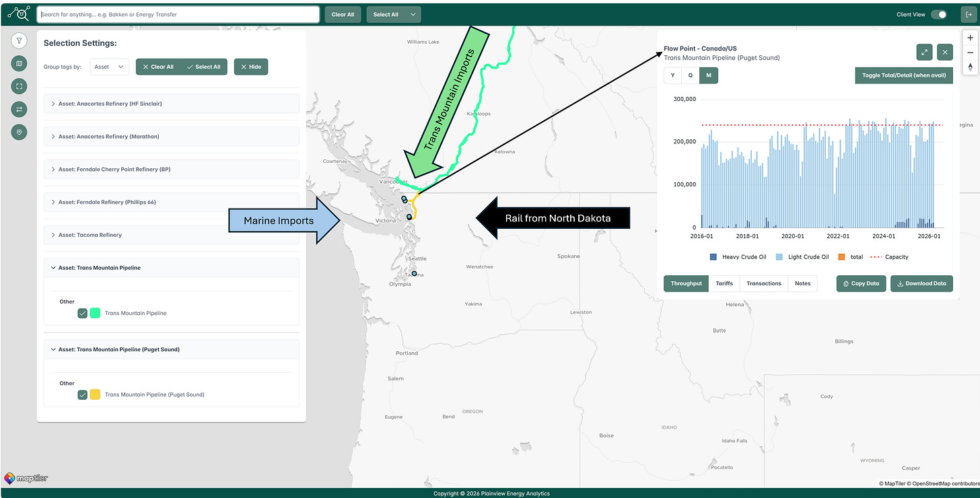Image resolution: width=980 pixels, height=498 pixels.
Task: Hide the Selection Settings panel
Action: [x=251, y=67]
